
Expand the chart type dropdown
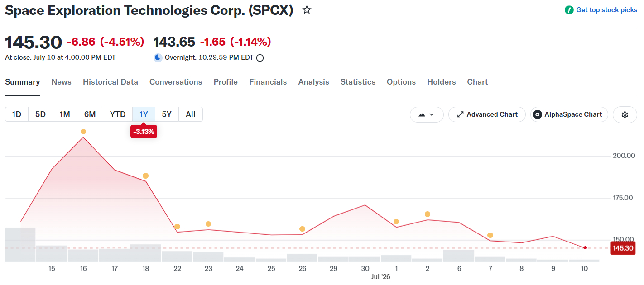(x=427, y=114)
